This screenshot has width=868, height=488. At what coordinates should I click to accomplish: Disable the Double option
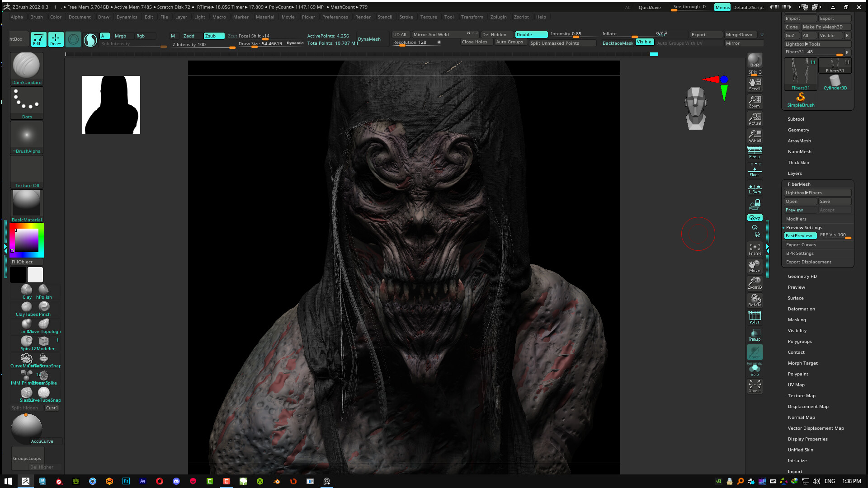pyautogui.click(x=531, y=35)
